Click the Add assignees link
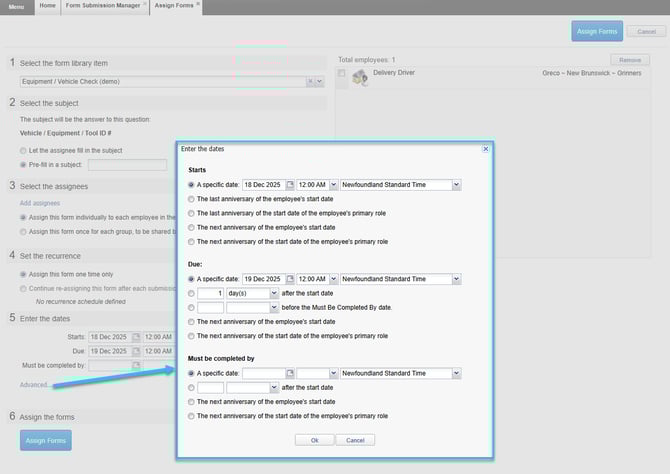 [x=40, y=203]
